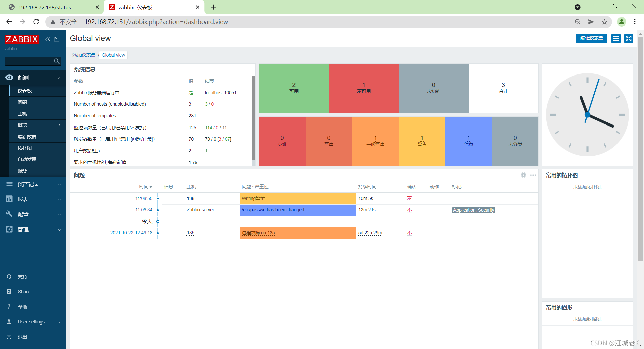Reload the page with the browser refresh icon
This screenshot has height=349, width=644.
[36, 22]
